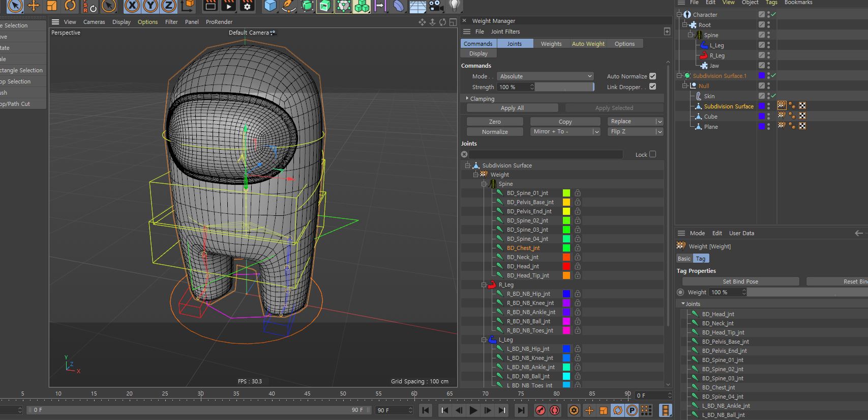
Task: Click the Subdivision Surface generator icon
Action: [307, 5]
